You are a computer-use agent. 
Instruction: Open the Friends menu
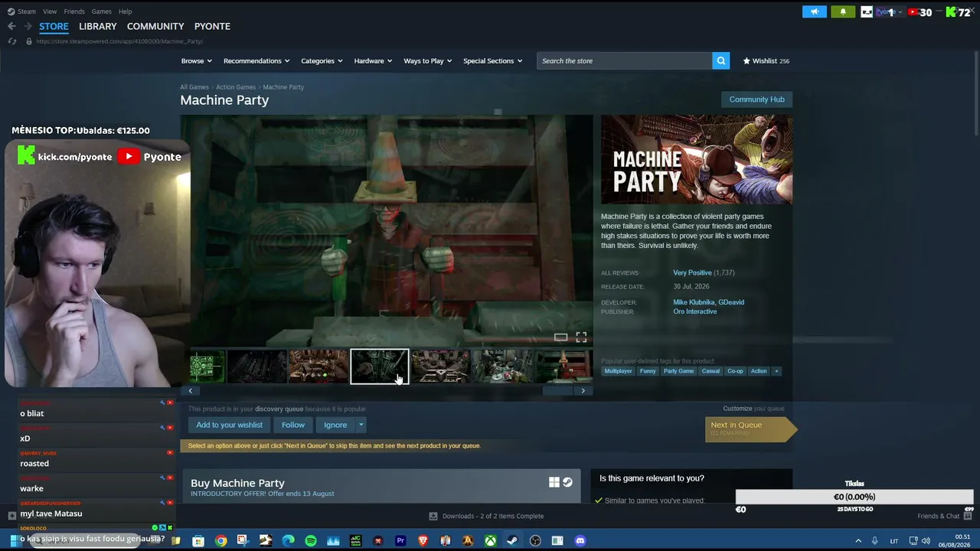click(x=74, y=11)
